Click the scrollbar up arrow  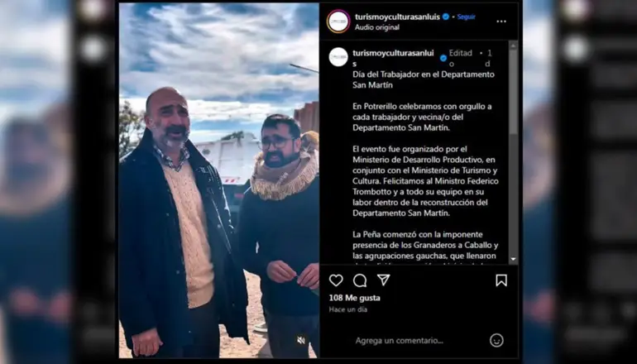(x=513, y=45)
